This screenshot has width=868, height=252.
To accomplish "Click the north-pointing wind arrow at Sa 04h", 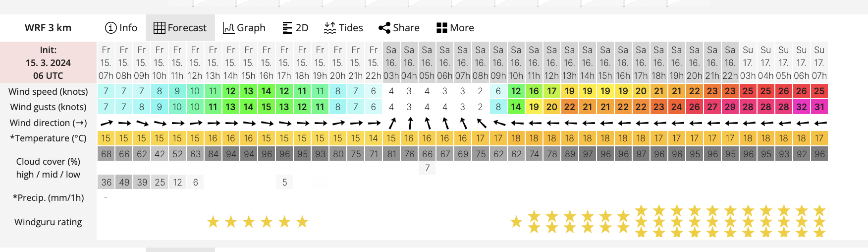I will click(409, 123).
